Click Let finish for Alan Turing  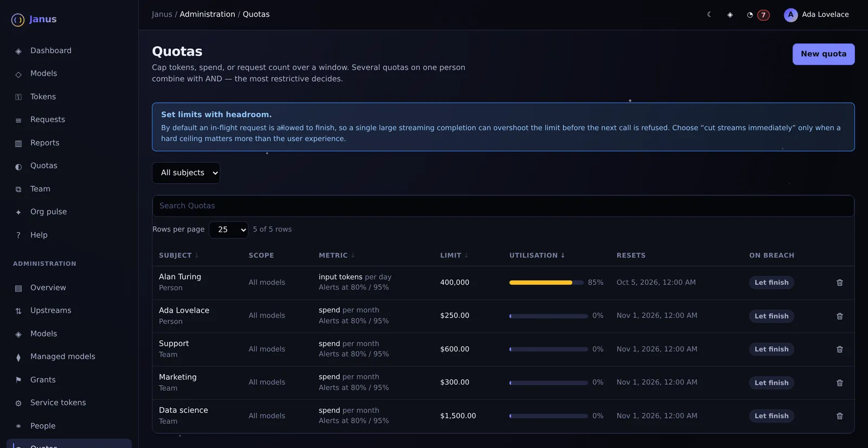(771, 283)
